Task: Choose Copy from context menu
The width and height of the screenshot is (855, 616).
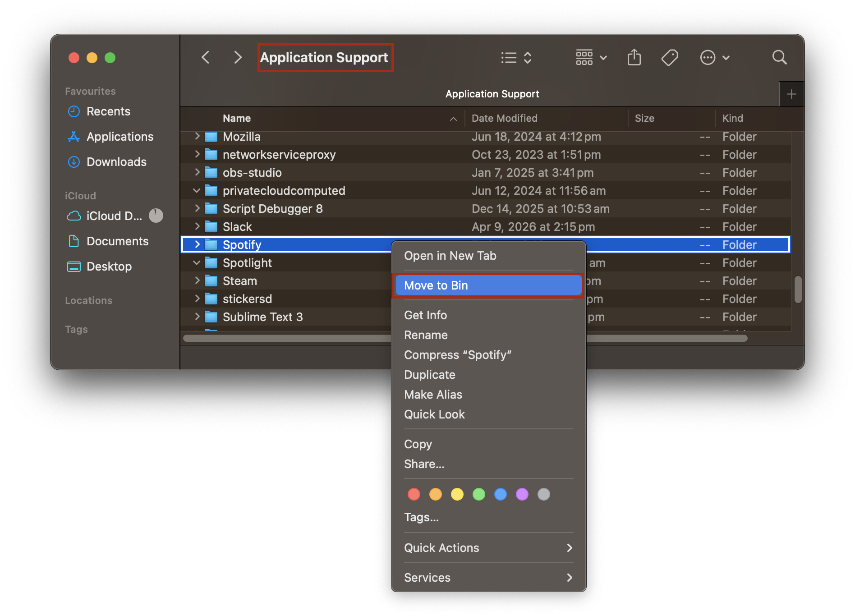Action: [x=488, y=444]
